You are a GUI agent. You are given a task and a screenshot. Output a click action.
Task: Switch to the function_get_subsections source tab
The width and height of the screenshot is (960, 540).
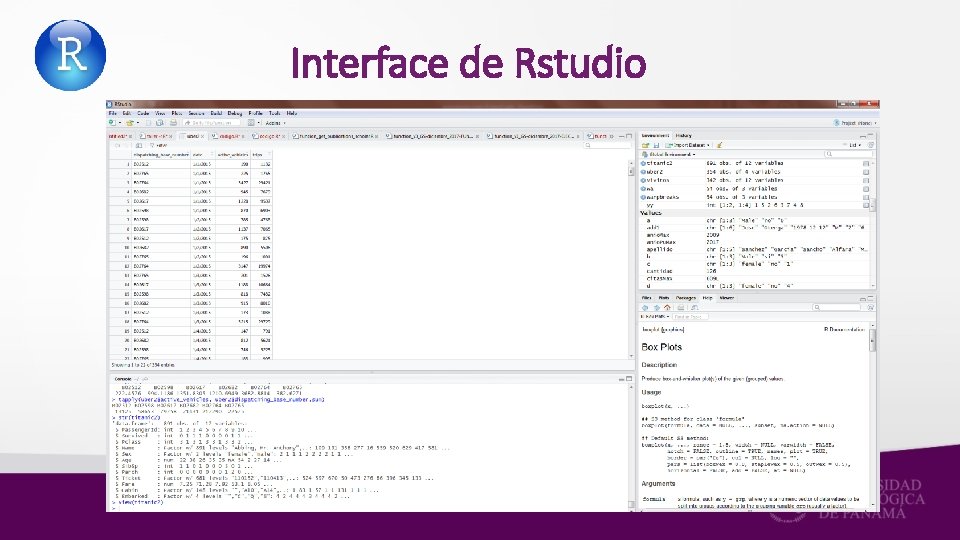[336, 136]
